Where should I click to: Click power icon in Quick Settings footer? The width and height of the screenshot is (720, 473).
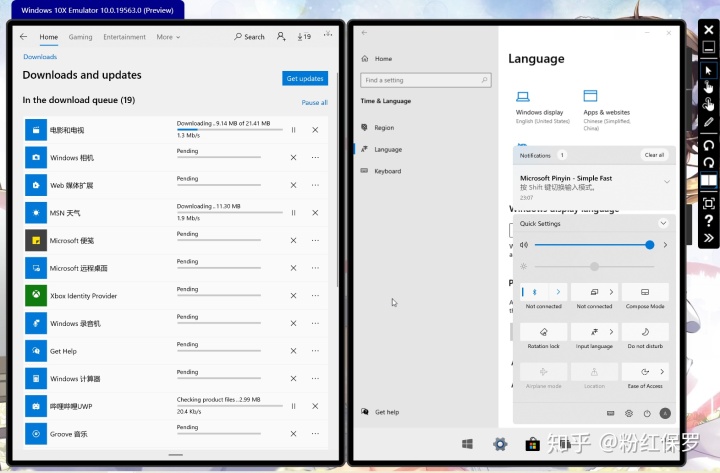(x=647, y=413)
